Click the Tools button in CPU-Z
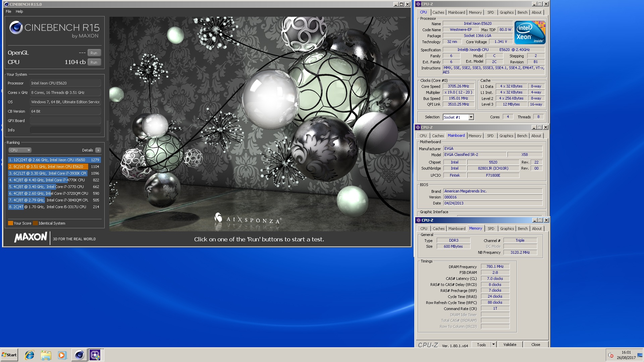644x362 pixels. (x=481, y=345)
